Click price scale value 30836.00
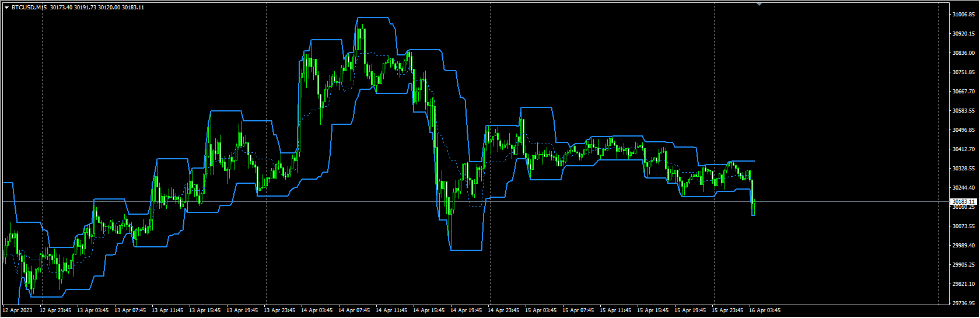The height and width of the screenshot is (318, 980). click(964, 53)
